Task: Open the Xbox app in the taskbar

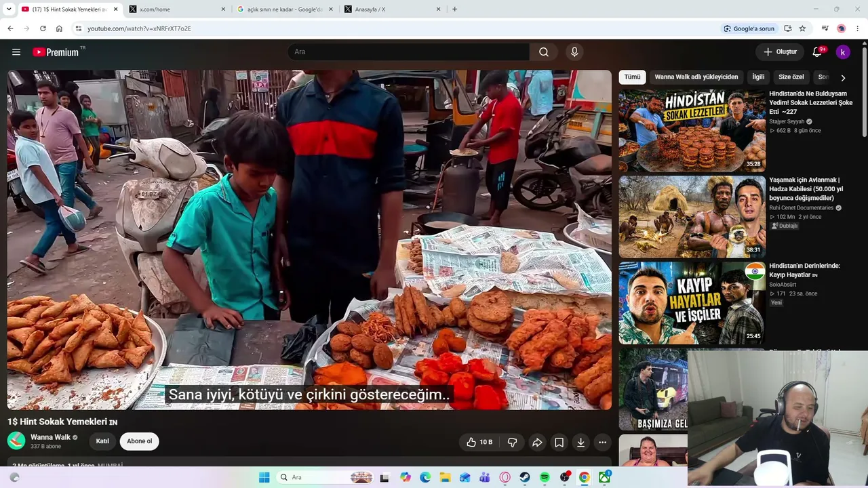Action: coord(604,477)
